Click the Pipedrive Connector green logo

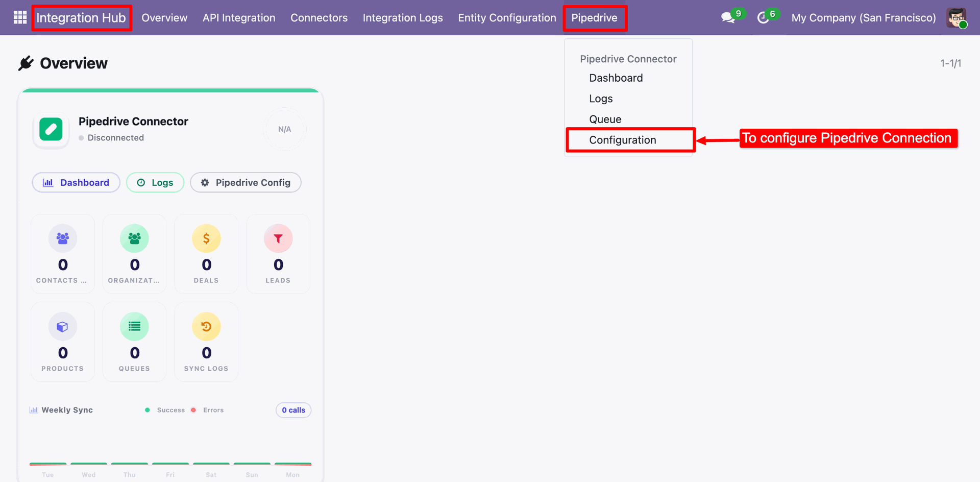point(51,129)
